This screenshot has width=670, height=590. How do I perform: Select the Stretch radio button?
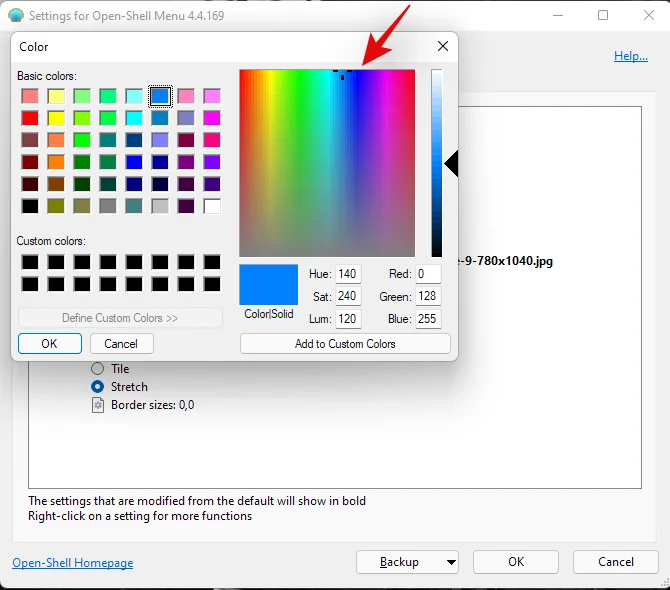(98, 387)
